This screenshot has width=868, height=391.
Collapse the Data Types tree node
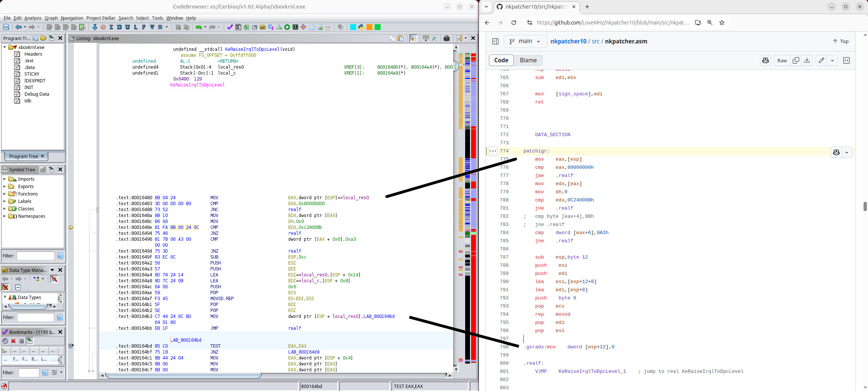click(5, 297)
